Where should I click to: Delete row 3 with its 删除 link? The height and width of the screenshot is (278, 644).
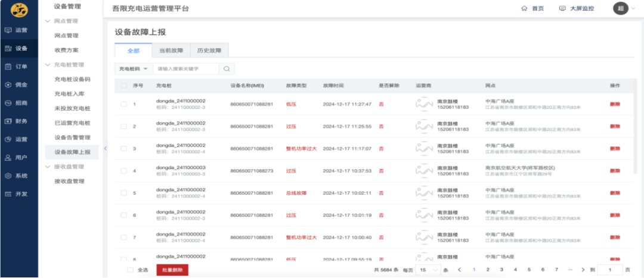[x=615, y=148]
